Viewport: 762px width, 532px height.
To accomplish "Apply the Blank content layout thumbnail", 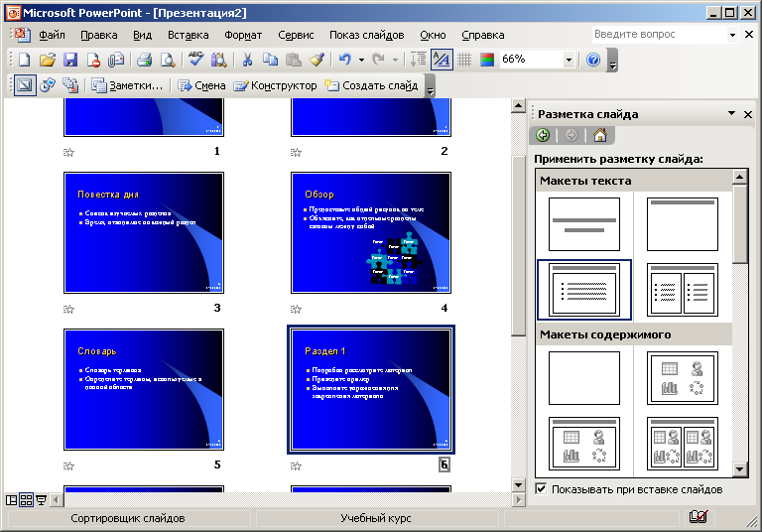I will [584, 378].
